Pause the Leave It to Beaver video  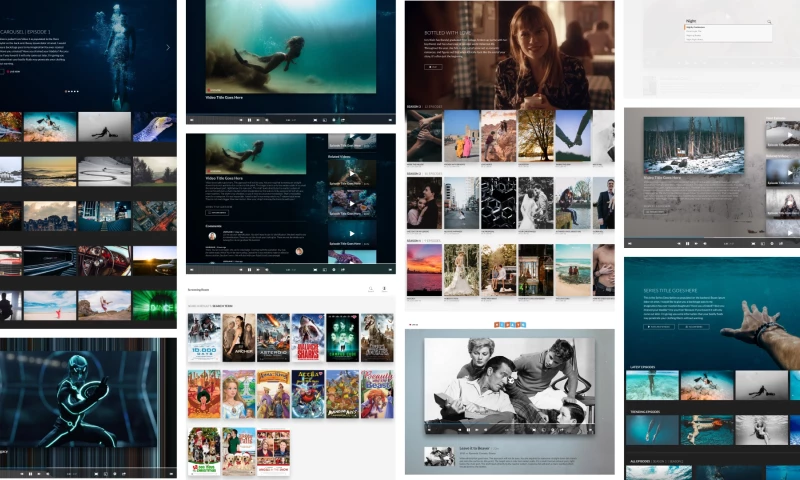click(x=468, y=430)
